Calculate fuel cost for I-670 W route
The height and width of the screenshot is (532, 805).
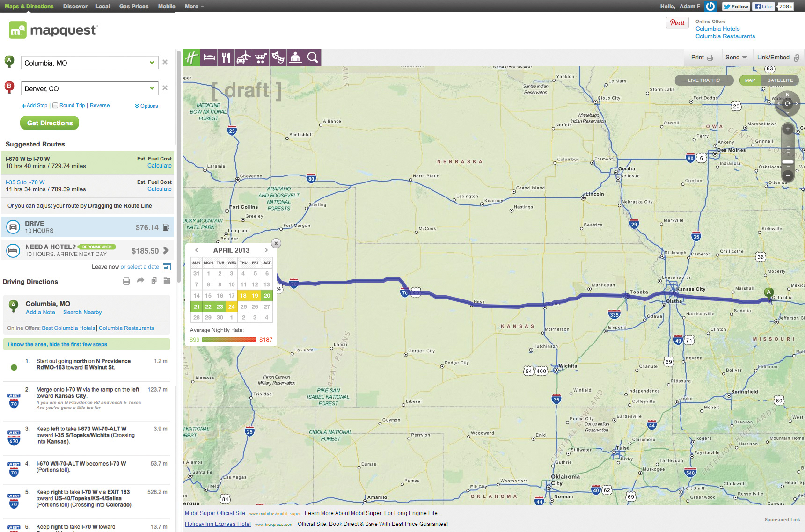[x=160, y=166]
